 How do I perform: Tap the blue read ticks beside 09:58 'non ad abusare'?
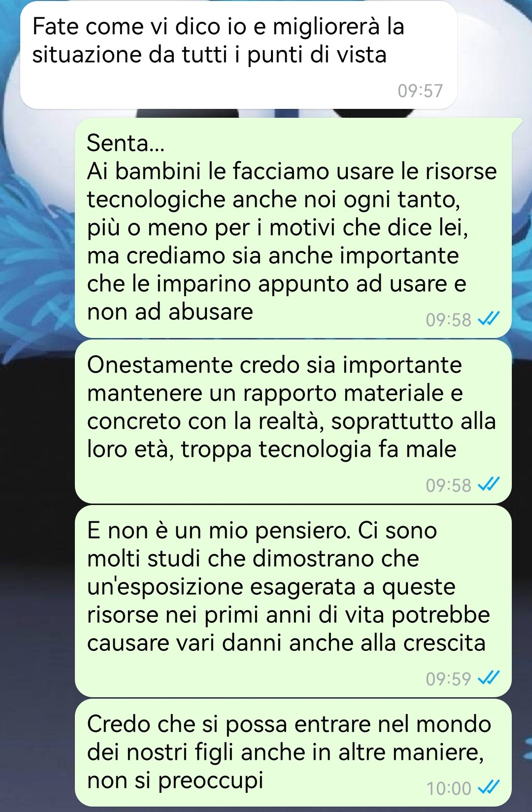pyautogui.click(x=489, y=319)
